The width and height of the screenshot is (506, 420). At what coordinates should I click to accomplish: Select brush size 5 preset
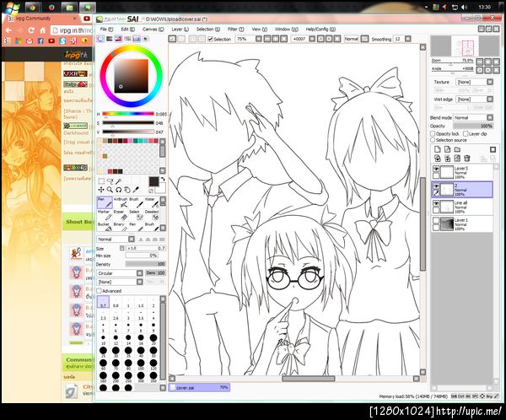(x=103, y=327)
